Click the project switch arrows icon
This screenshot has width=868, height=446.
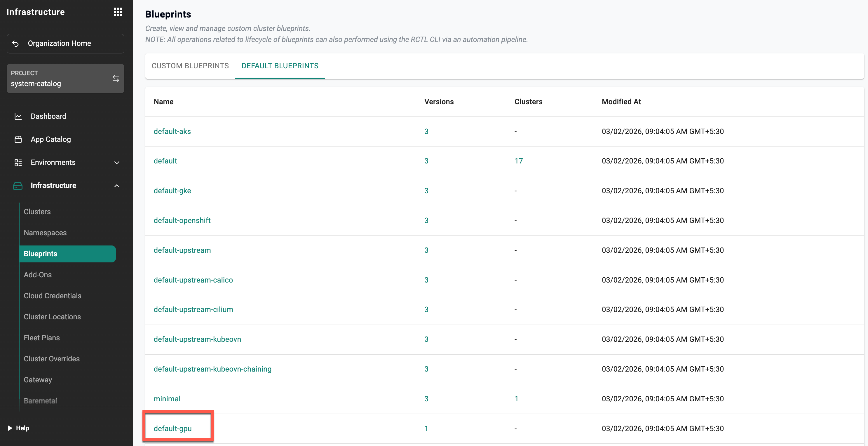click(x=116, y=79)
